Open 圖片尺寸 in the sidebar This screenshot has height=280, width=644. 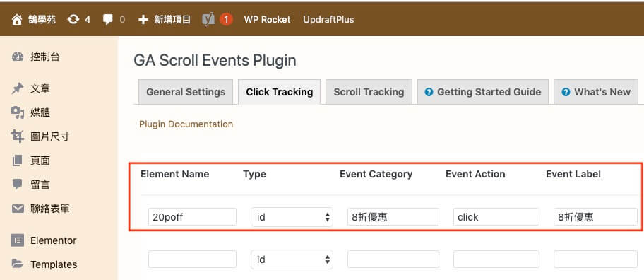[49, 136]
